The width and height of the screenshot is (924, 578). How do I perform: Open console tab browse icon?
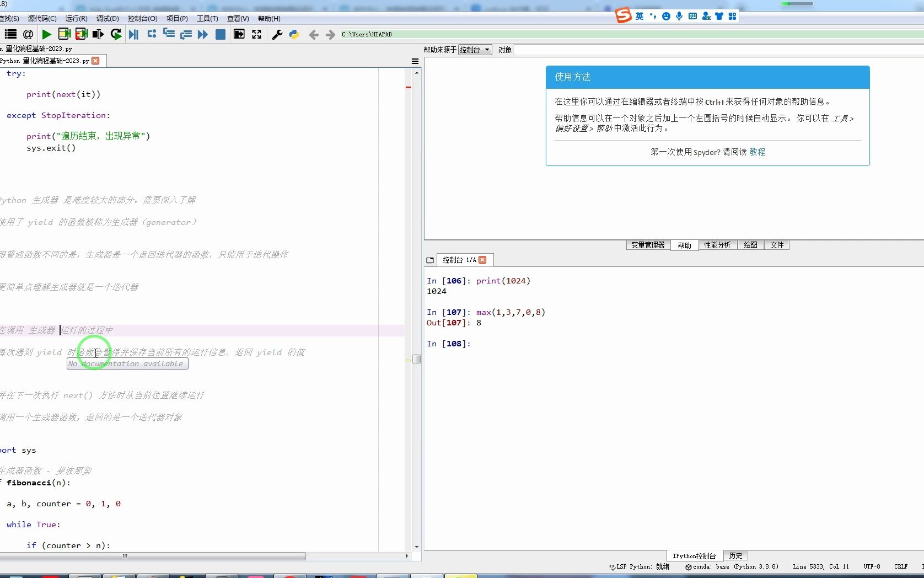pos(430,260)
